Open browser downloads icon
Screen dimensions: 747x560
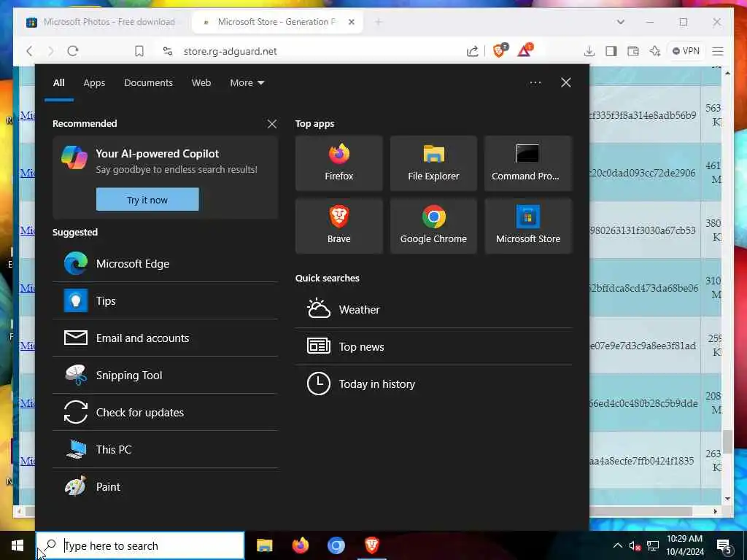click(589, 51)
